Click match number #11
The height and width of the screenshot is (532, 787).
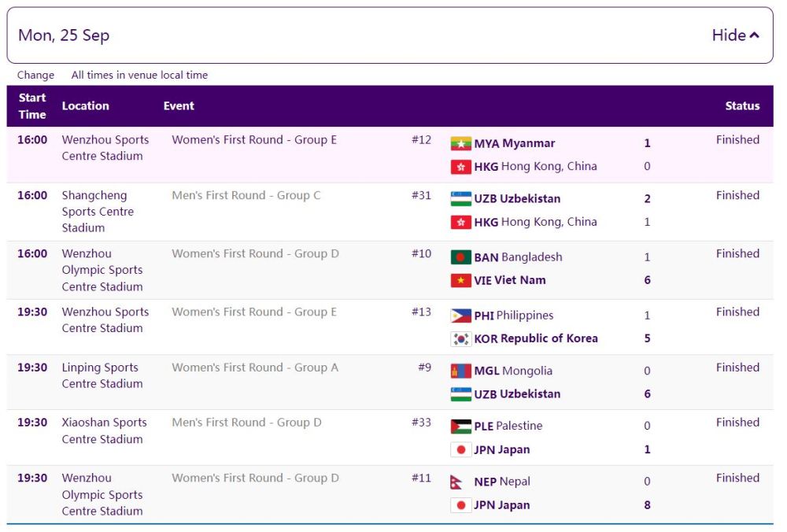click(x=421, y=478)
